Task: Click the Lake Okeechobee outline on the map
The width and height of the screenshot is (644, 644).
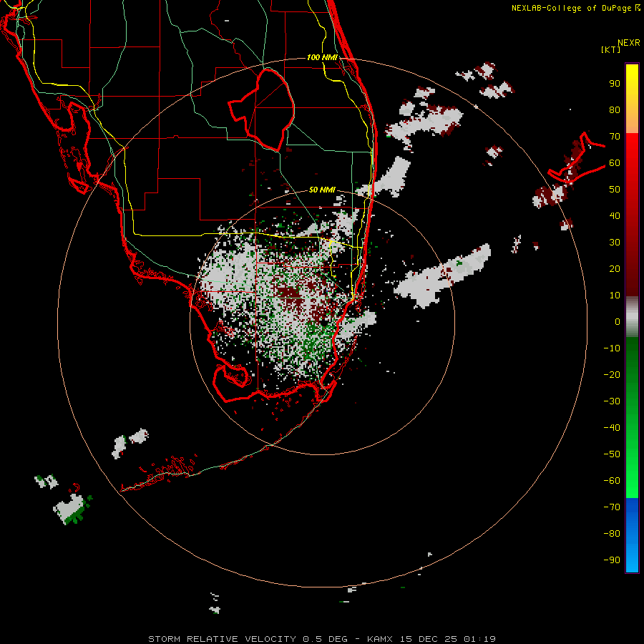Action: [x=262, y=109]
